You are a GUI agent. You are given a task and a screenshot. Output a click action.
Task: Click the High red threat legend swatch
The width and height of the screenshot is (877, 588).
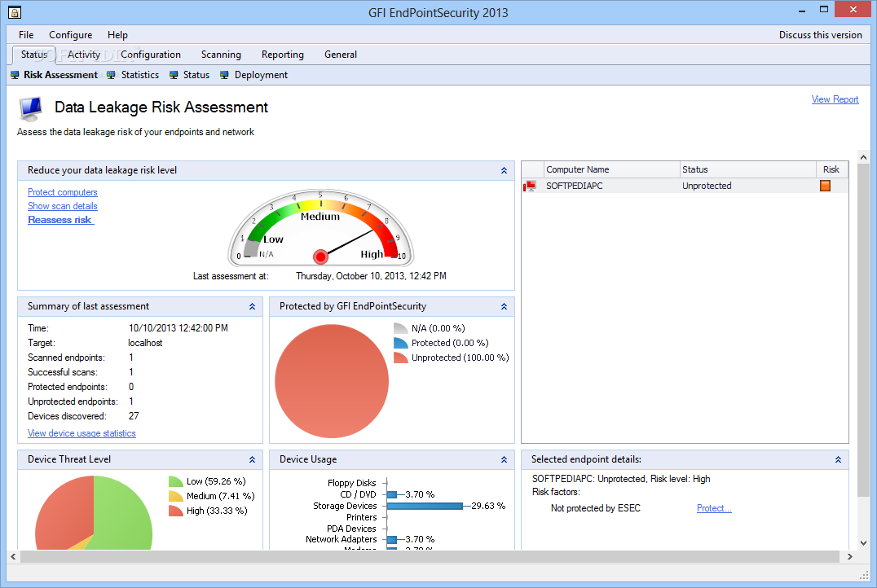[x=175, y=511]
